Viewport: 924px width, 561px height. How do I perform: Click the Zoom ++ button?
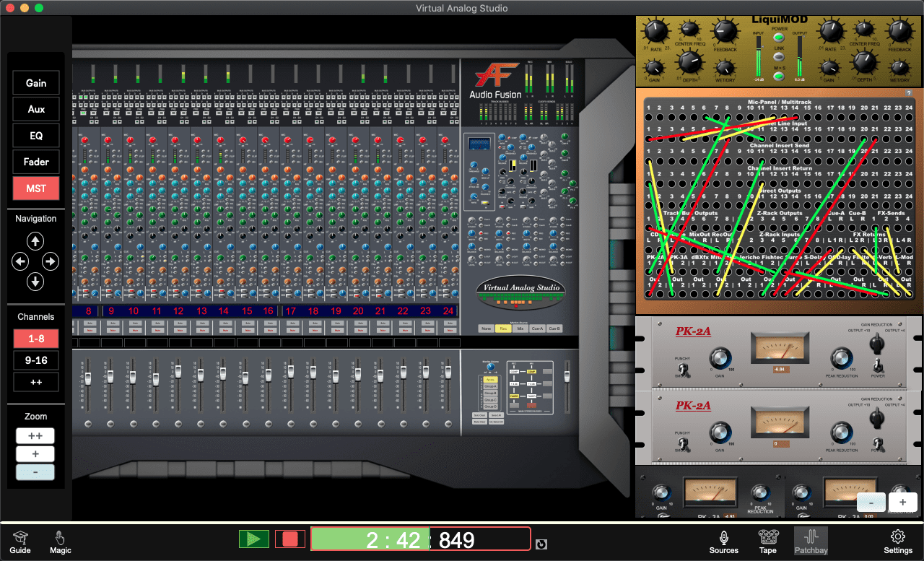tap(35, 436)
